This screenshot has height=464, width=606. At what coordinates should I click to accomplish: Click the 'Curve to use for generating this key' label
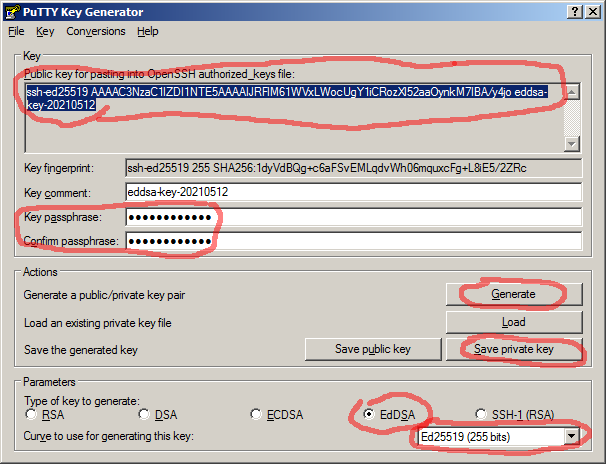[109, 436]
